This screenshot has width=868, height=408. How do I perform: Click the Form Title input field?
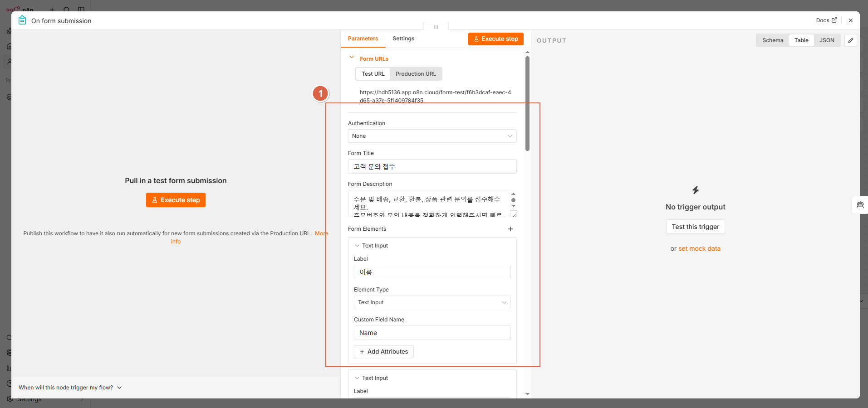432,166
